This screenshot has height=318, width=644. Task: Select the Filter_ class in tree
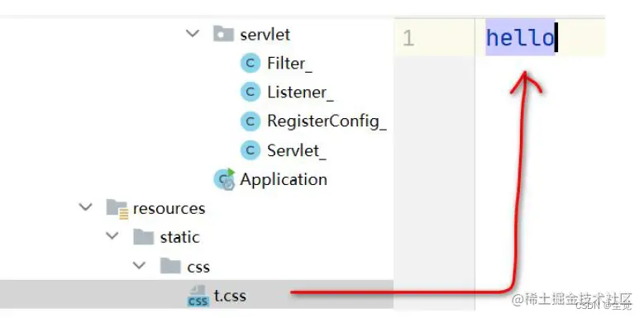[289, 64]
